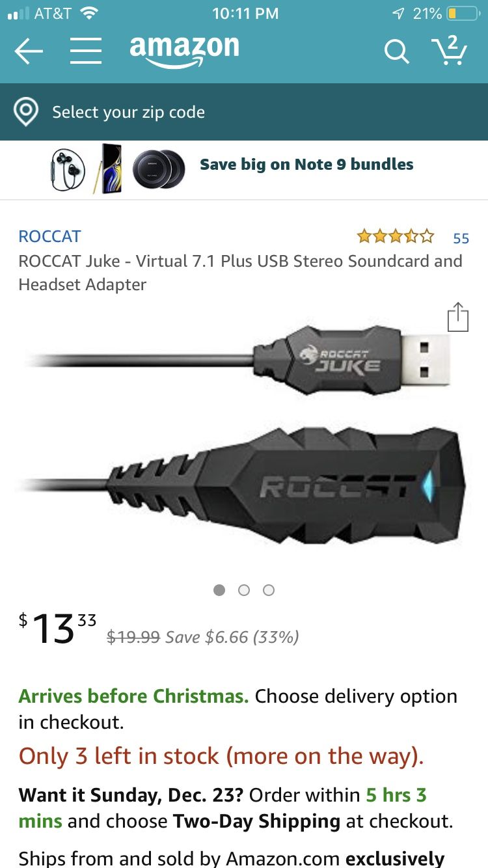Select the first image carousel dot
This screenshot has width=488, height=868.
(x=219, y=590)
